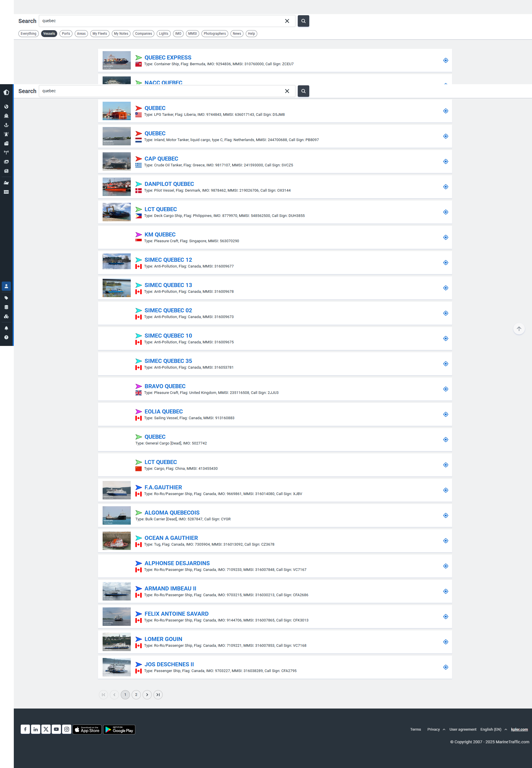Open the X (Twitter) icon in footer
Image resolution: width=532 pixels, height=768 pixels.
[x=46, y=729]
